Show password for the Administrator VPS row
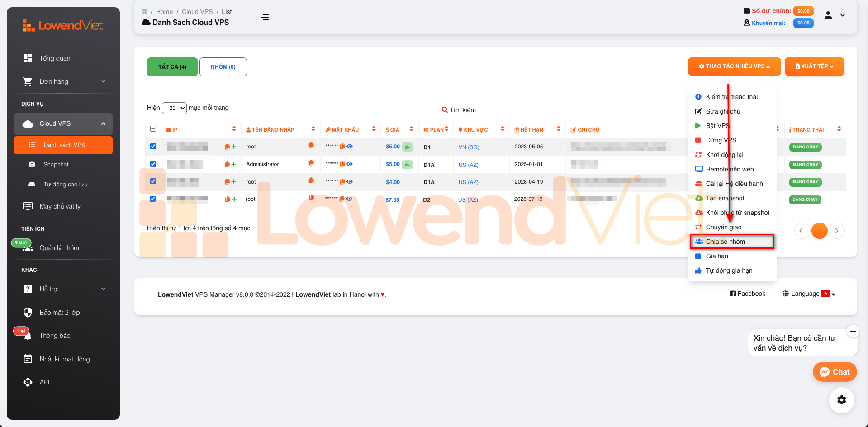868x427 pixels. (350, 164)
